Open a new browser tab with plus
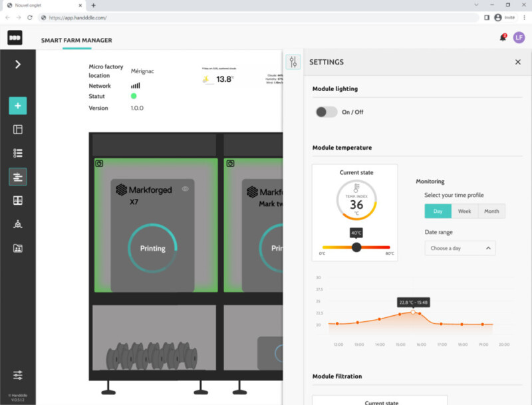The image size is (532, 405). pyautogui.click(x=93, y=5)
